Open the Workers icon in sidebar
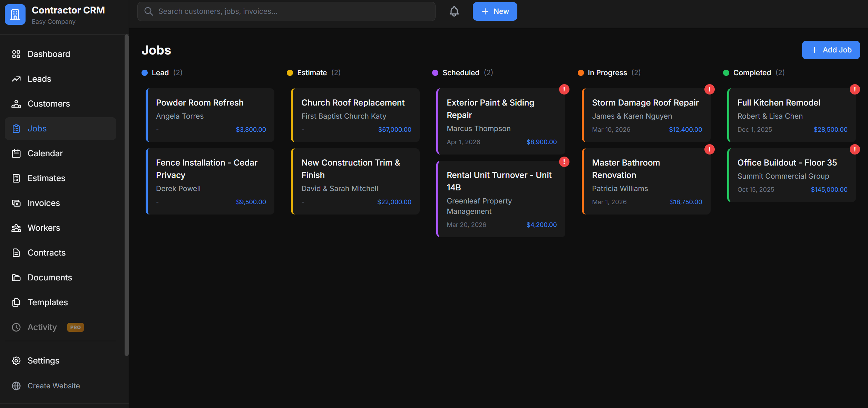 click(16, 228)
